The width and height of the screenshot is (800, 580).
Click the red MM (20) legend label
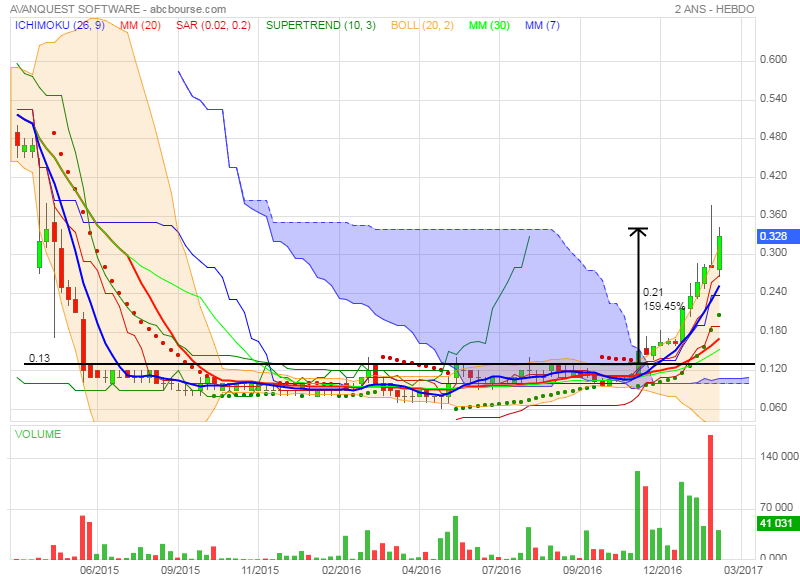(x=140, y=25)
